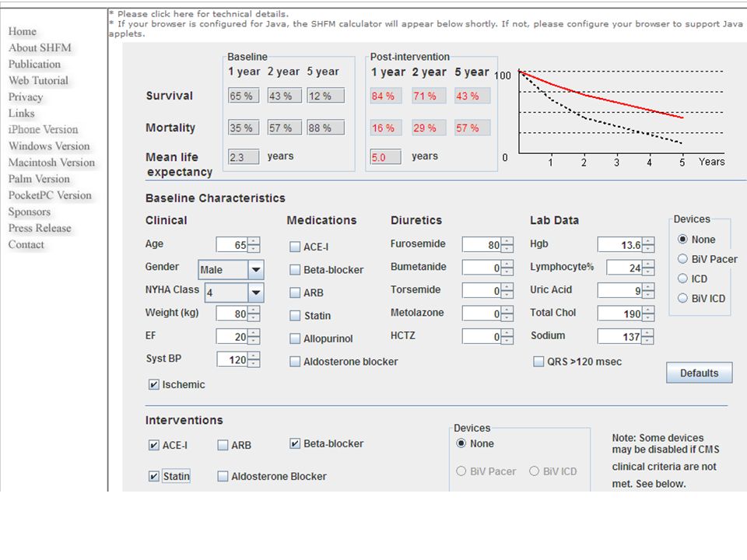Open the NYHA Class dropdown
The image size is (747, 560).
click(x=256, y=293)
